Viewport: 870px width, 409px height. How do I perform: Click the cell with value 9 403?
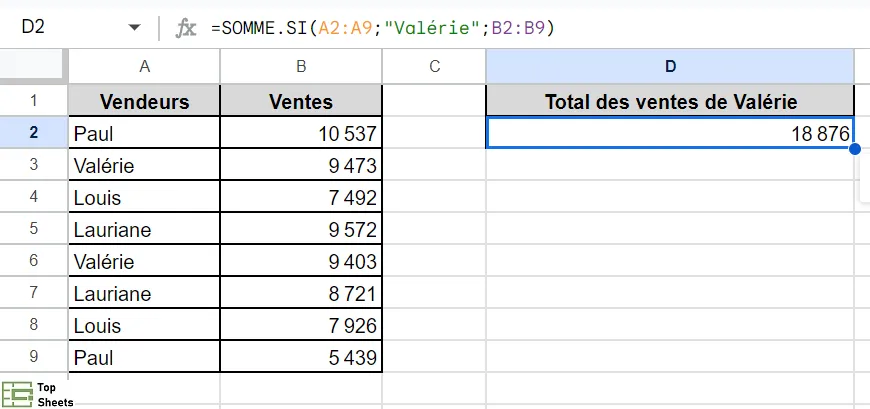click(x=301, y=261)
